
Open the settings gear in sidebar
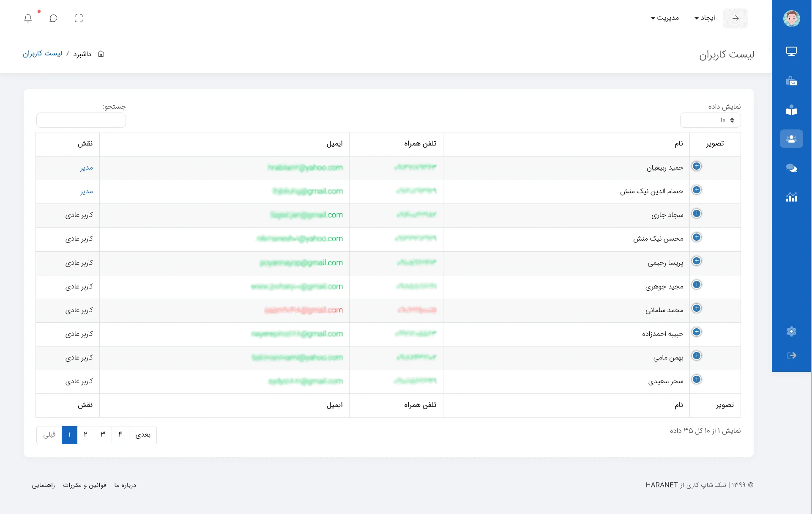[791, 331]
